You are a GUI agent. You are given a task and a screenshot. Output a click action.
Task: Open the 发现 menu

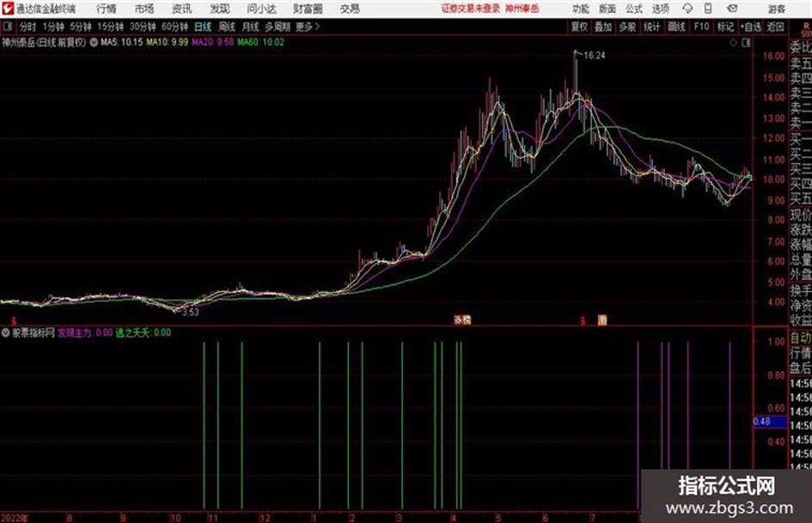(x=220, y=9)
